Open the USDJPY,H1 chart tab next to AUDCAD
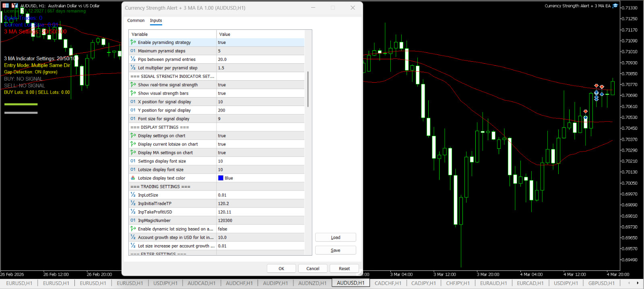 165,283
